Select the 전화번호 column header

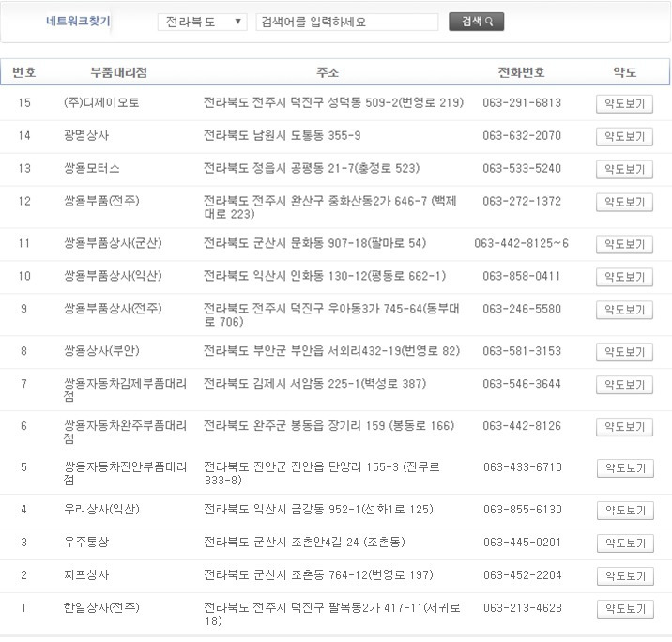[521, 72]
